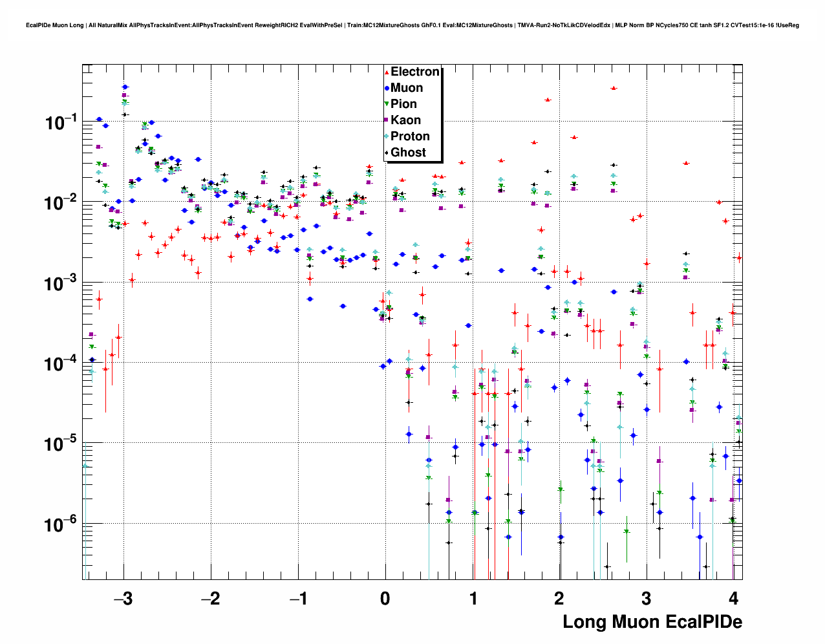825x644 pixels.
Task: Select the purple Kaon square legend marker
Action: 387,120
